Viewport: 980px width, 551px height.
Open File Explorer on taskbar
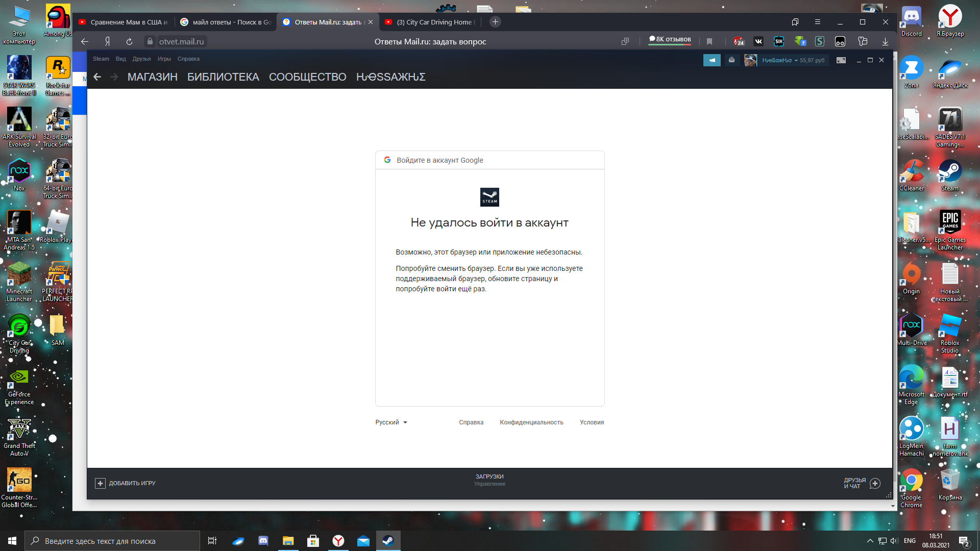tap(288, 541)
